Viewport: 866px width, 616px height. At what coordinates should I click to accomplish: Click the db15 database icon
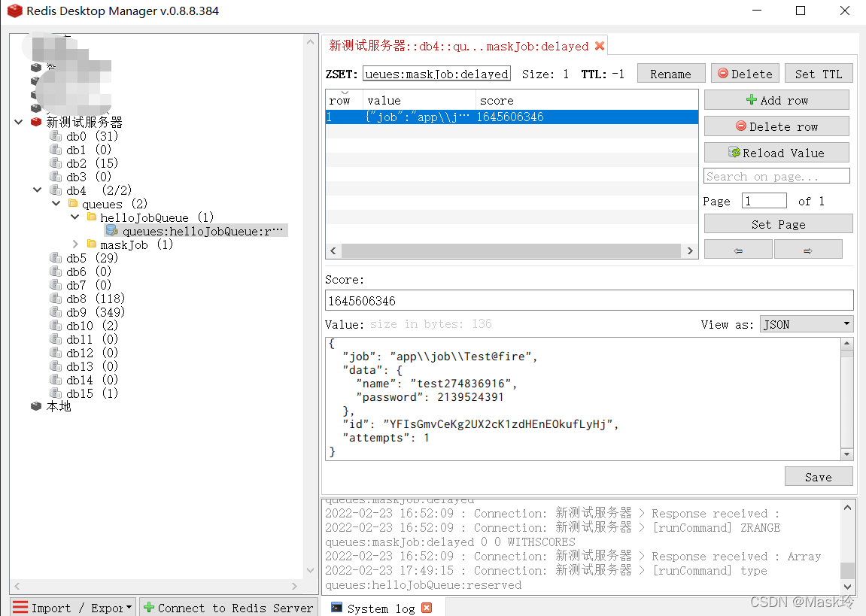pyautogui.click(x=55, y=393)
